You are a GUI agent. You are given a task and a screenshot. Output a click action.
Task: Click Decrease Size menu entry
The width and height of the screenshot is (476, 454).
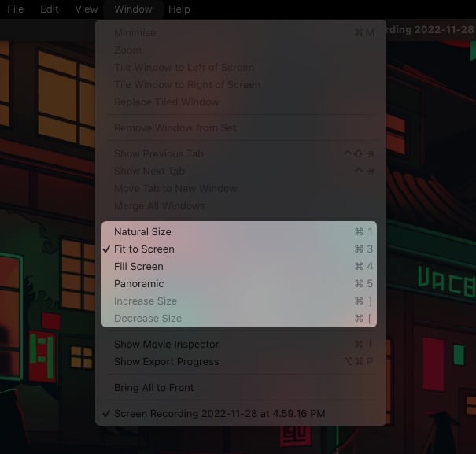[x=239, y=318]
